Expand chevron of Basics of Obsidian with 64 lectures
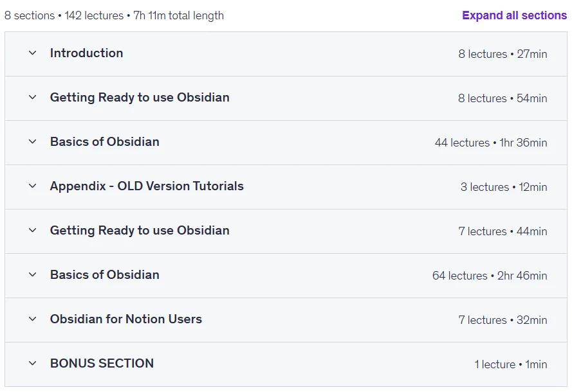The width and height of the screenshot is (572, 392). click(32, 274)
